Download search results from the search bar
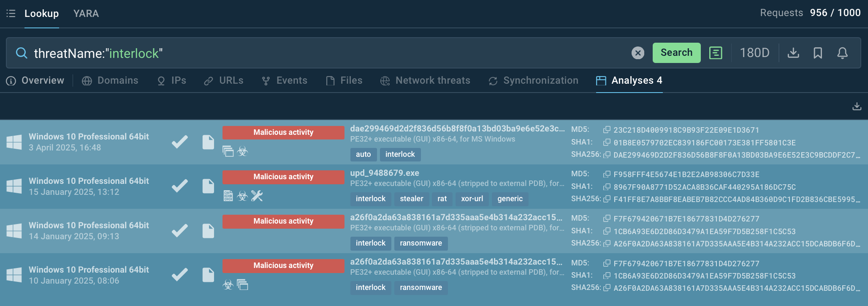The height and width of the screenshot is (306, 868). pos(793,53)
